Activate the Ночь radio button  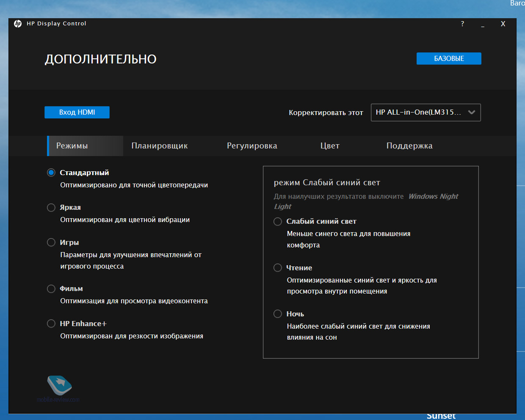coord(278,314)
